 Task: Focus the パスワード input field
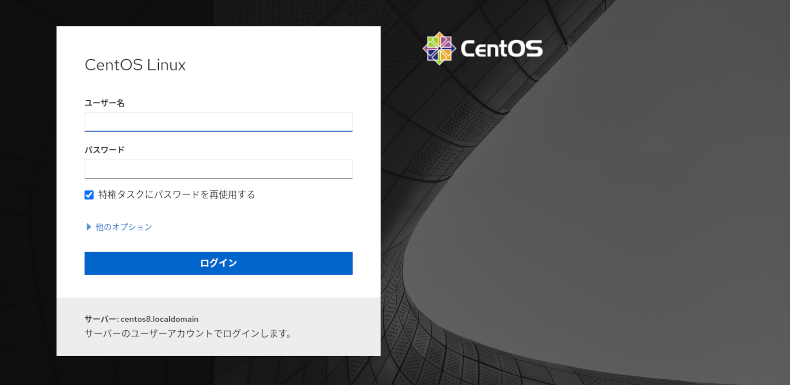tap(219, 169)
